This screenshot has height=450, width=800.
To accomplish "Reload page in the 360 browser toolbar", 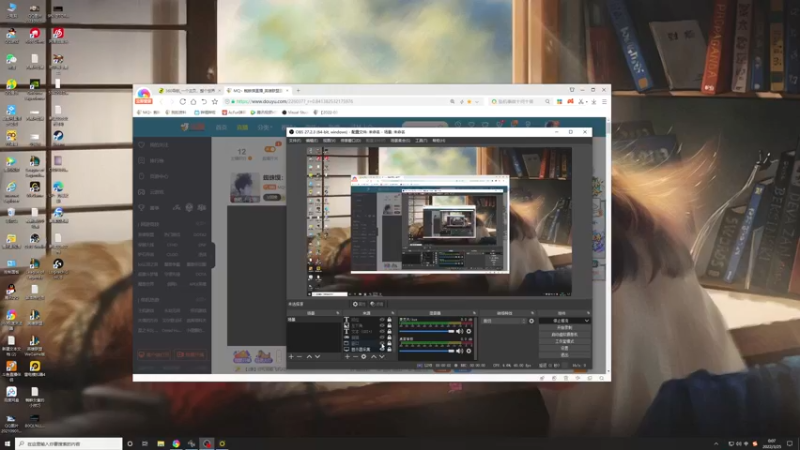I will [x=183, y=102].
